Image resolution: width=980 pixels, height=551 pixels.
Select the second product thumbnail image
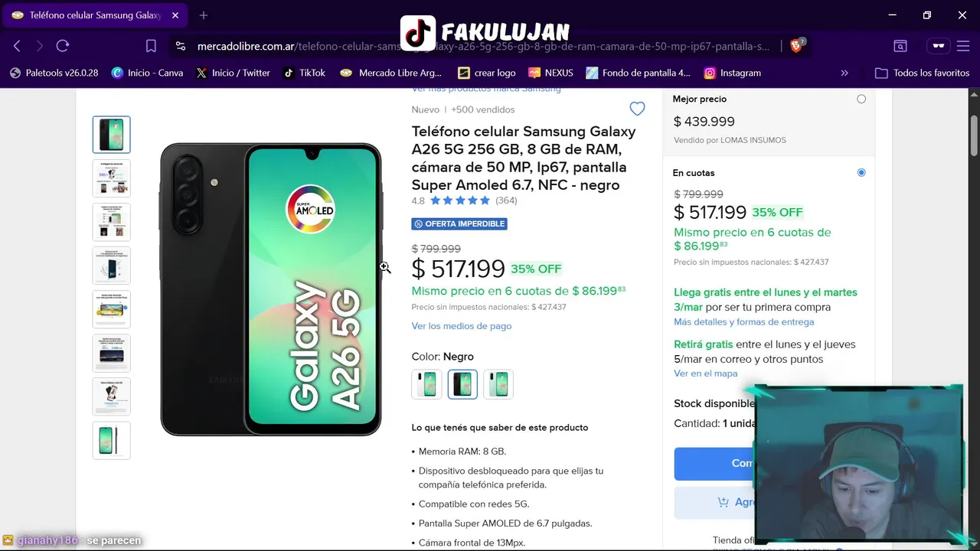coord(112,178)
